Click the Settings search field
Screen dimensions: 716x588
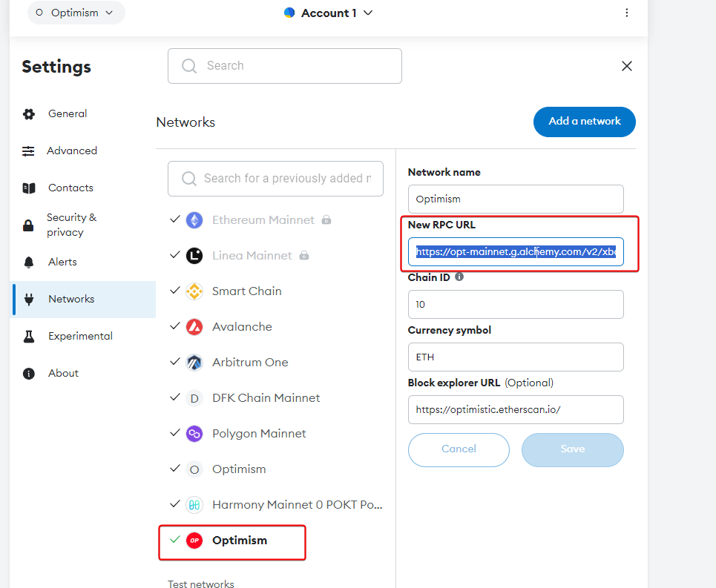284,66
